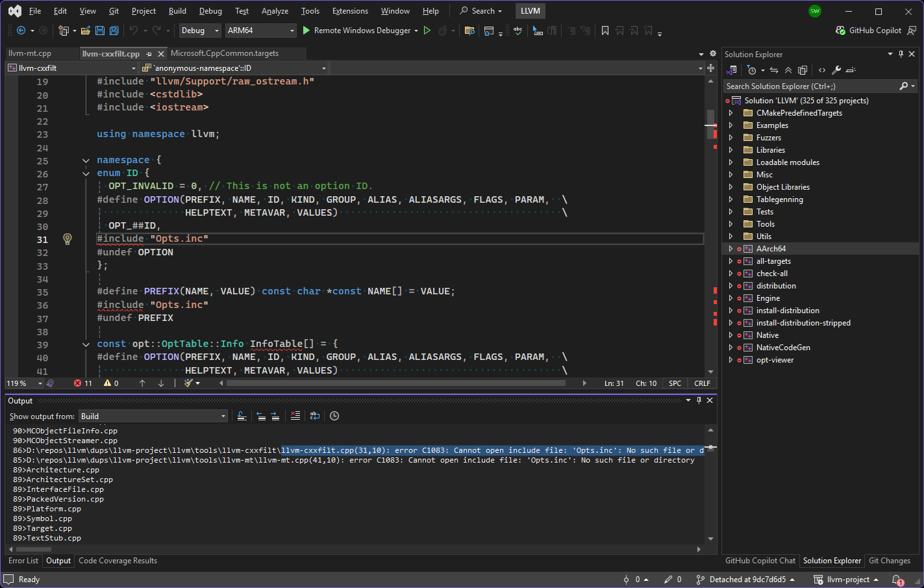The height and width of the screenshot is (588, 924).
Task: Open GitHub Copilot from the title bar
Action: click(x=869, y=31)
